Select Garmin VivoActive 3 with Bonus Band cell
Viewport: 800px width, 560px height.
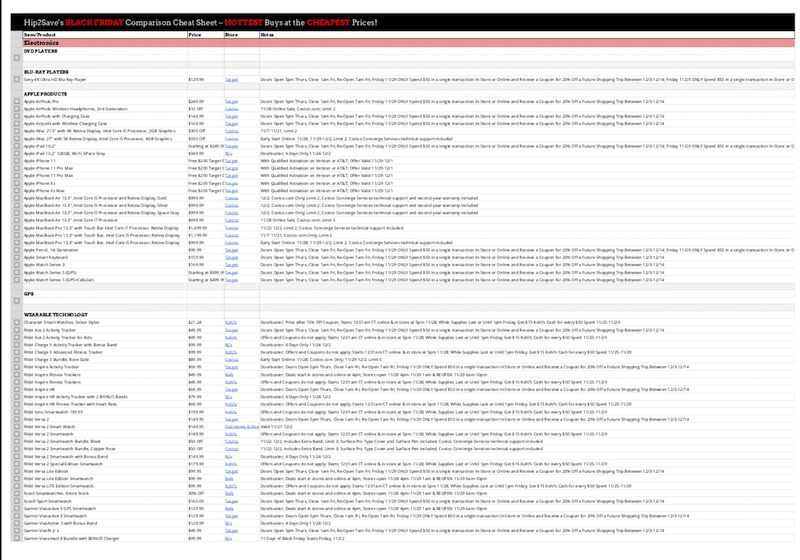pyautogui.click(x=105, y=523)
